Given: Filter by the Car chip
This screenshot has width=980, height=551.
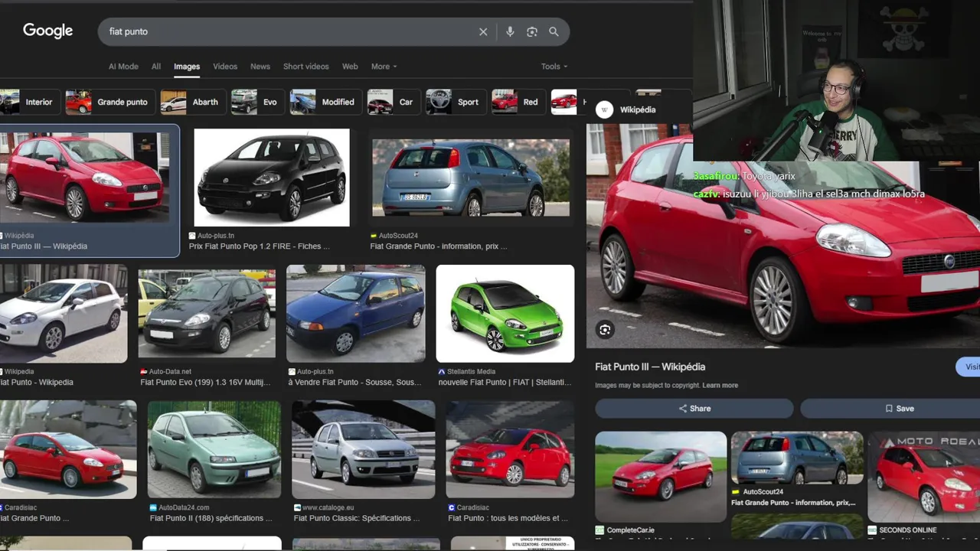Looking at the screenshot, I should click(x=393, y=102).
